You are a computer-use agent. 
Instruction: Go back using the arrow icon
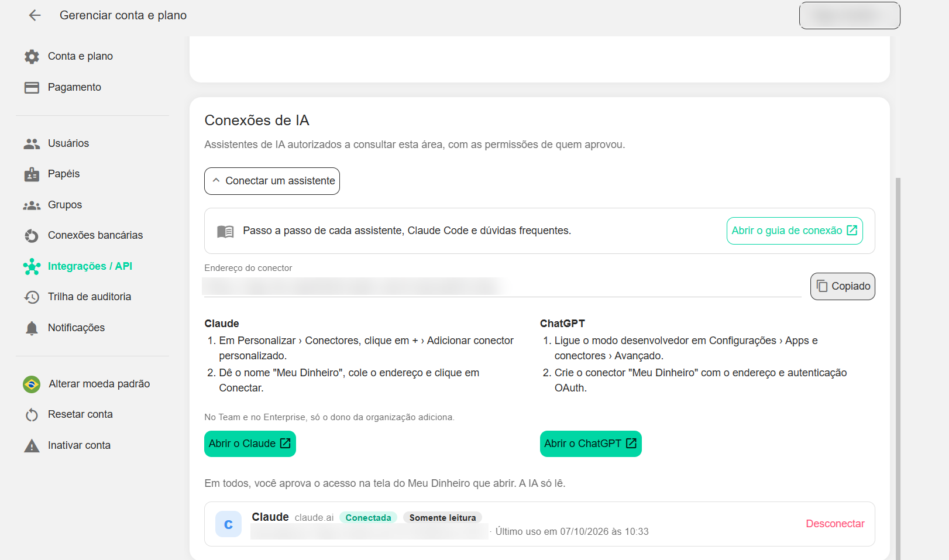coord(35,15)
